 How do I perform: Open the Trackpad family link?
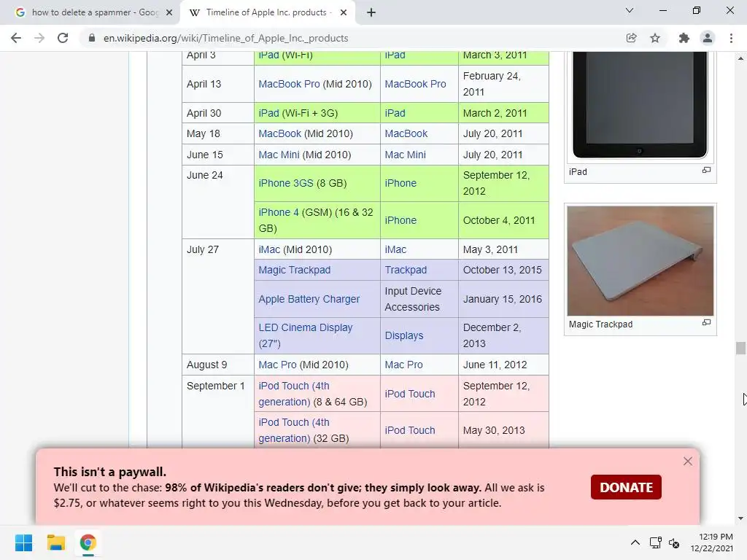[x=406, y=270]
